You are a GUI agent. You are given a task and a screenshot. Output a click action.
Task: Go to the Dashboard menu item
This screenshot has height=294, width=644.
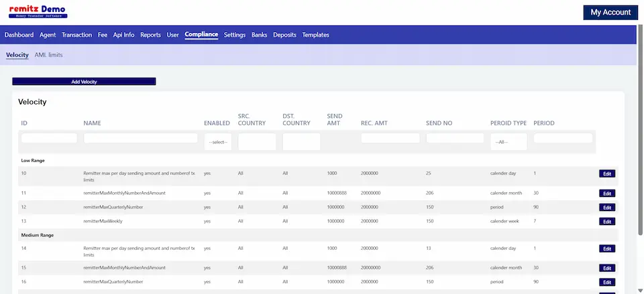pos(19,35)
